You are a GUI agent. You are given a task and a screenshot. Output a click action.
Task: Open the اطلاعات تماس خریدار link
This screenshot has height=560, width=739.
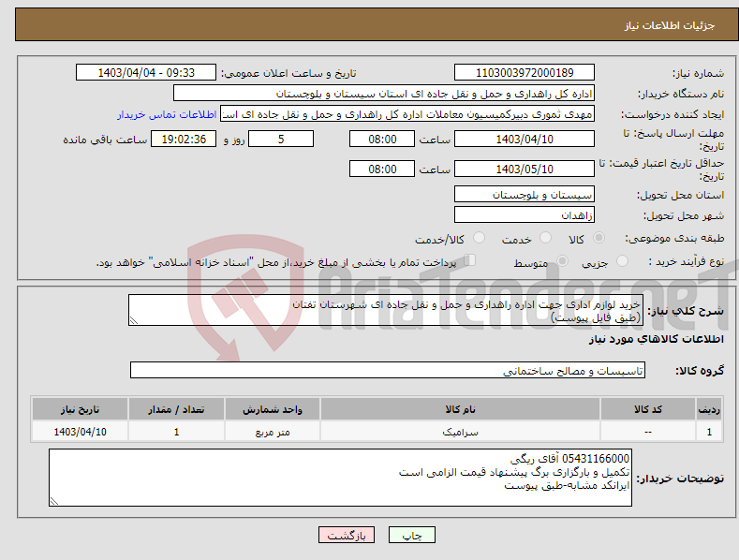[x=167, y=114]
